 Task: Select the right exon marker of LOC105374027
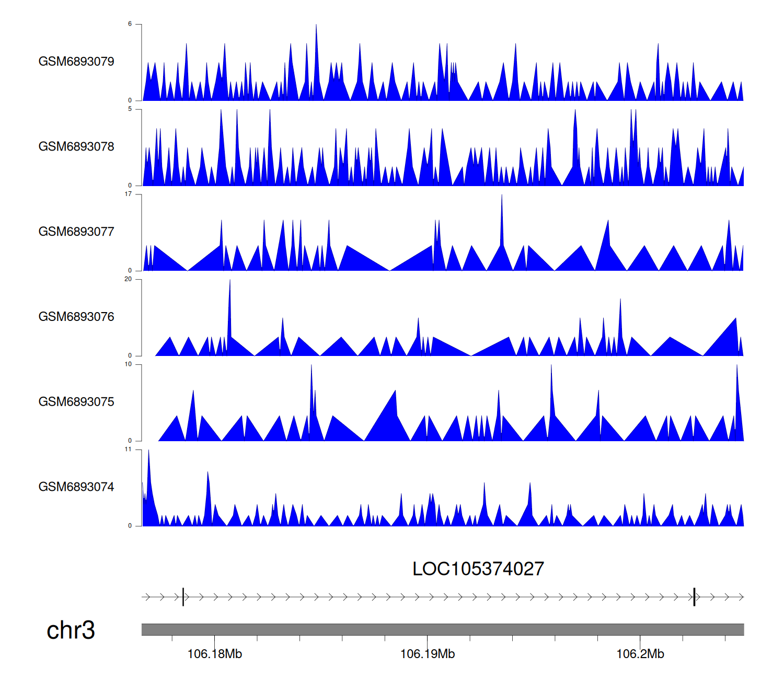(x=694, y=597)
